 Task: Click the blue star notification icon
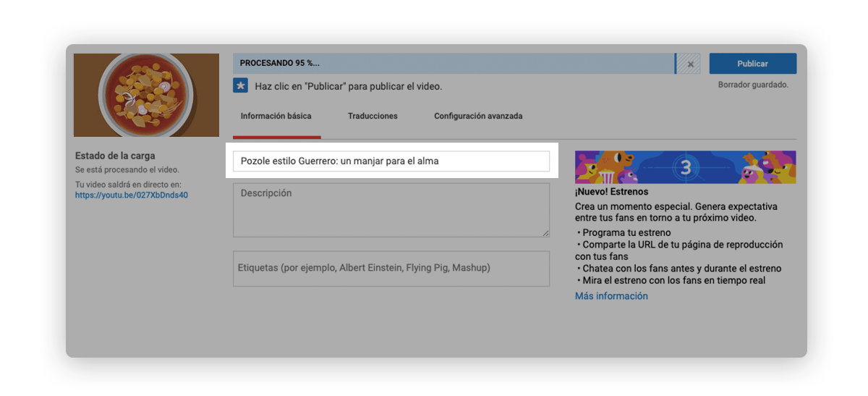240,85
